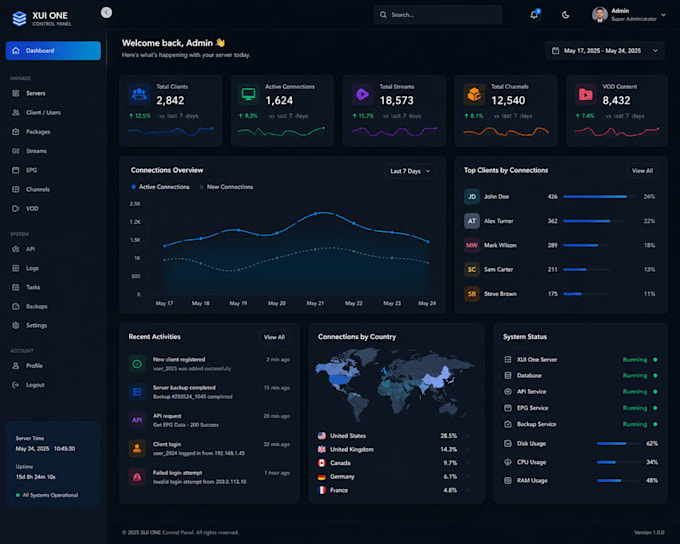Toggle dark mode with the moon icon
Image resolution: width=680 pixels, height=544 pixels.
pyautogui.click(x=566, y=15)
